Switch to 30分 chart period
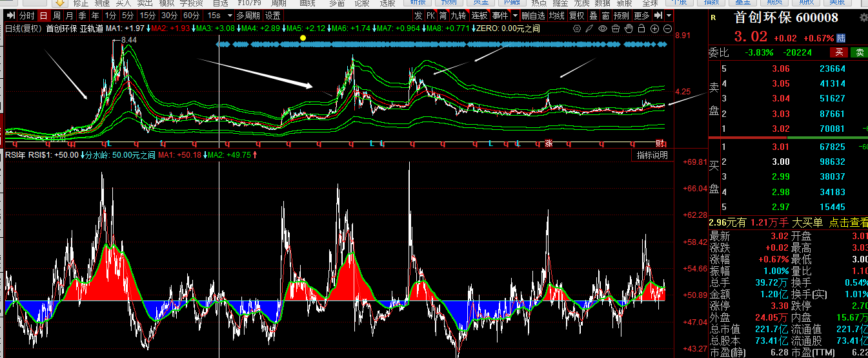 170,15
